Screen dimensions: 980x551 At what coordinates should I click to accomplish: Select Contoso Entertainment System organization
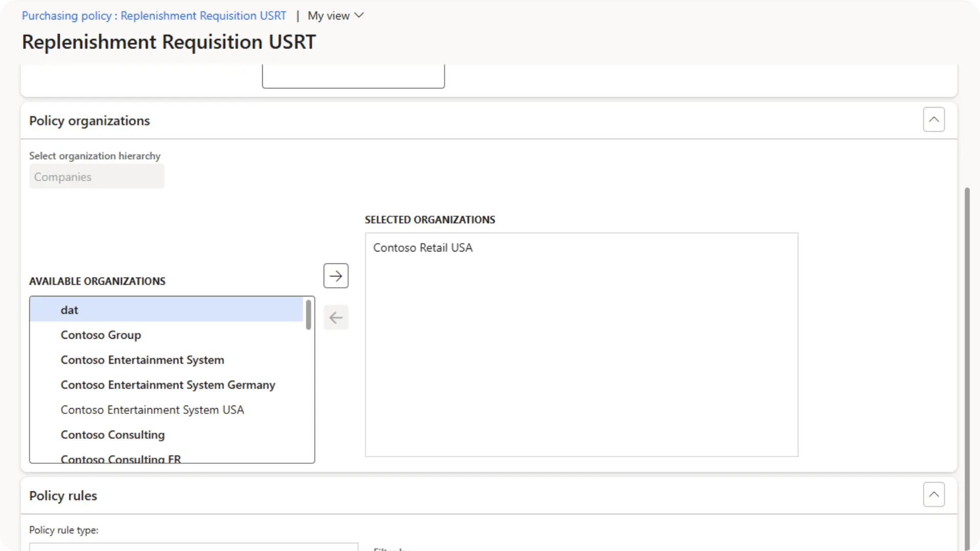[x=142, y=360]
